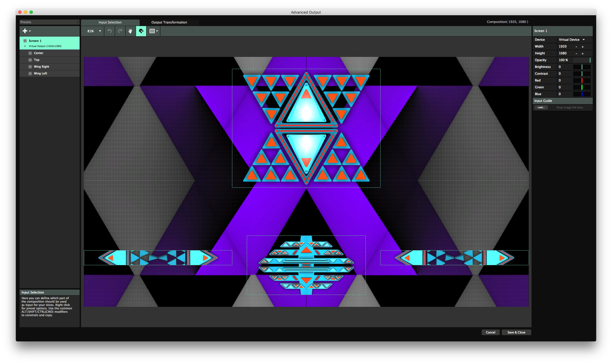
Task: Click the Cancel button
Action: 490,332
